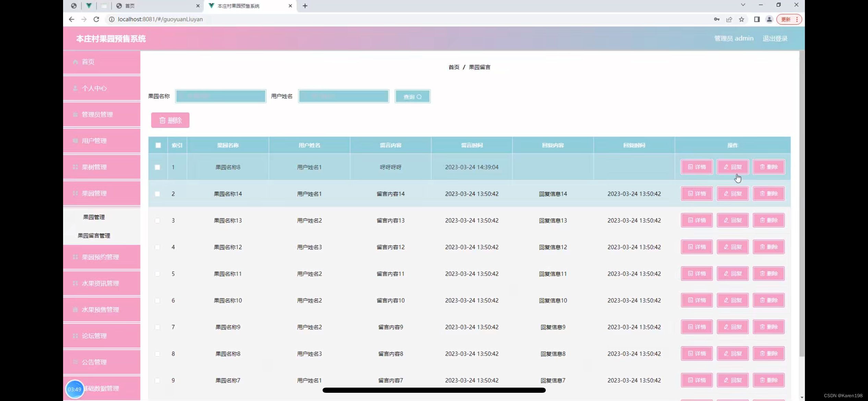Open the share page icon in address bar

point(729,20)
